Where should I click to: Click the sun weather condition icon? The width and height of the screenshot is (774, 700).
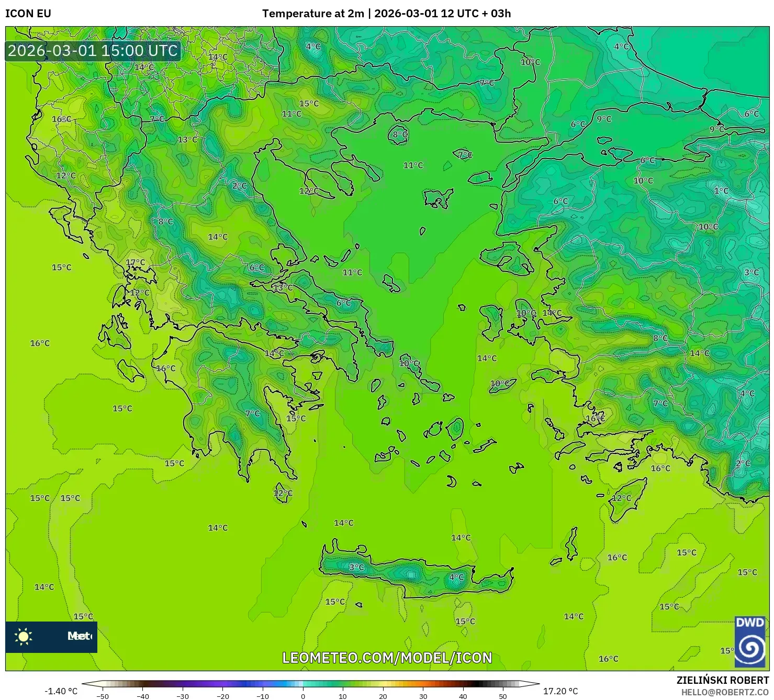tap(24, 637)
